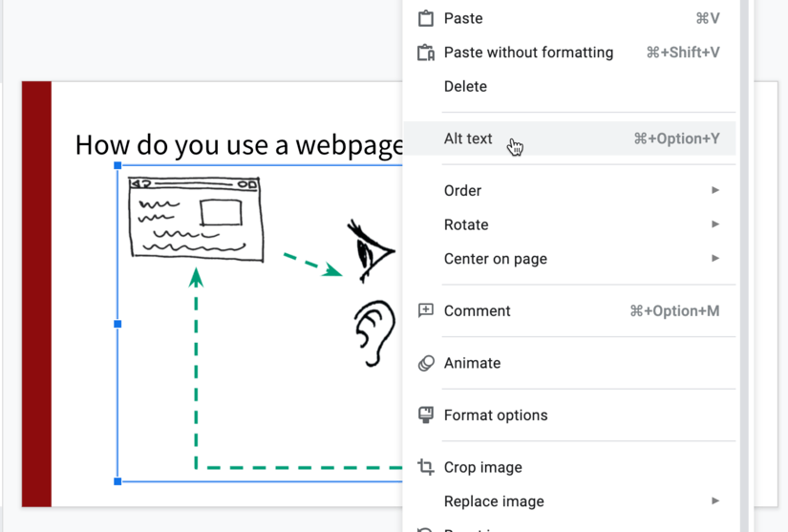This screenshot has height=532, width=788.
Task: Click the hand-drawn eye in the slide
Action: (x=372, y=252)
